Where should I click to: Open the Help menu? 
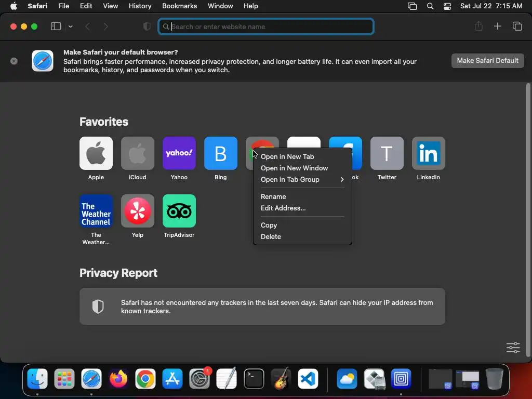[x=251, y=6]
